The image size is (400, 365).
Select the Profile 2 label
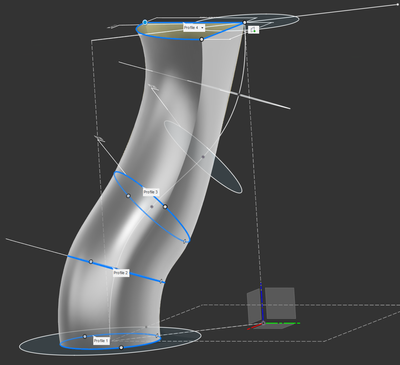tap(120, 273)
